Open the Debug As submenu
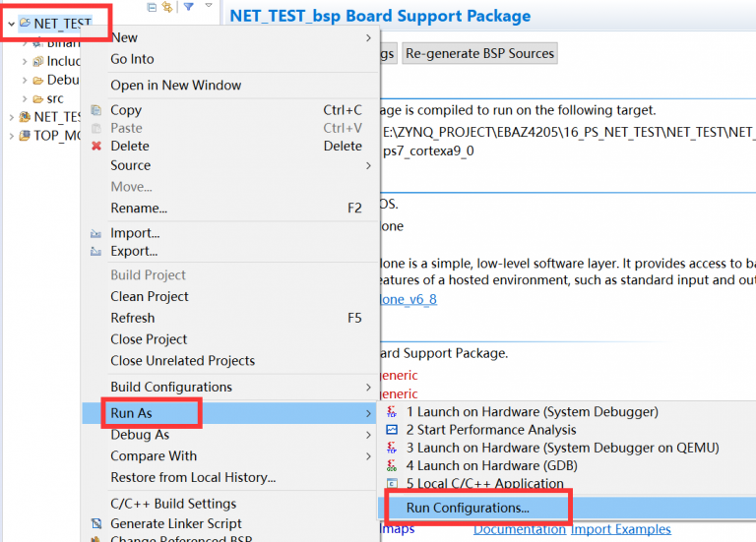Viewport: 756px width, 542px height. coord(140,435)
